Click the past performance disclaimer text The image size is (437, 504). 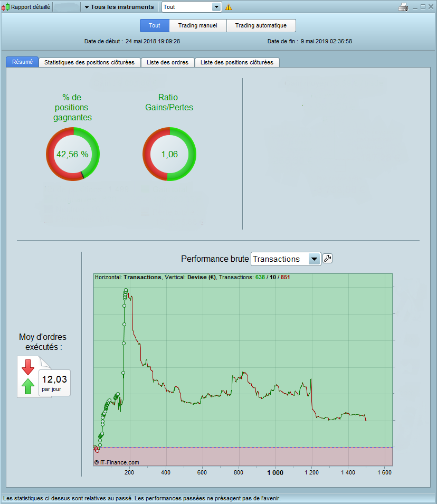click(x=142, y=498)
